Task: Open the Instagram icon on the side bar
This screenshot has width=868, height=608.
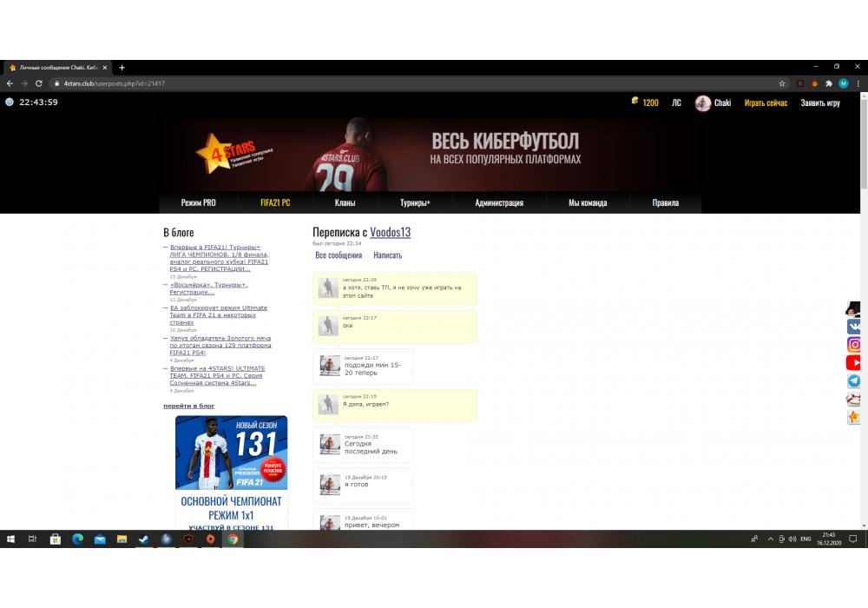Action: 853,345
